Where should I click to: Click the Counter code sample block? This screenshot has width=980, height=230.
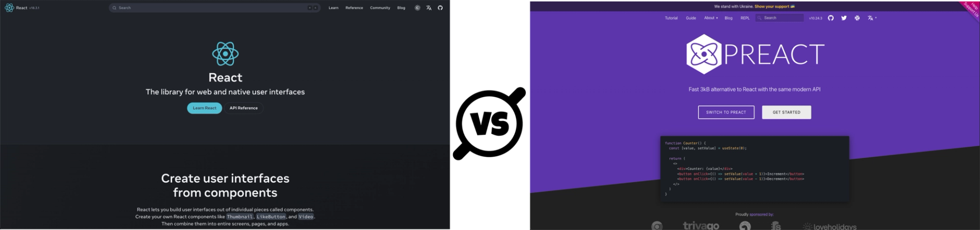tap(754, 169)
